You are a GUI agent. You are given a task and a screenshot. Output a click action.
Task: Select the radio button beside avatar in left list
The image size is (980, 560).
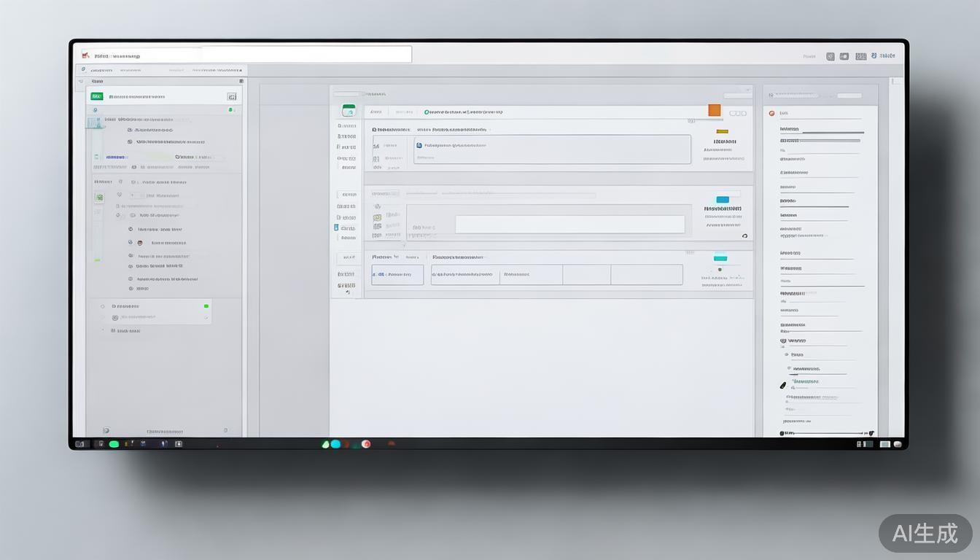(131, 242)
